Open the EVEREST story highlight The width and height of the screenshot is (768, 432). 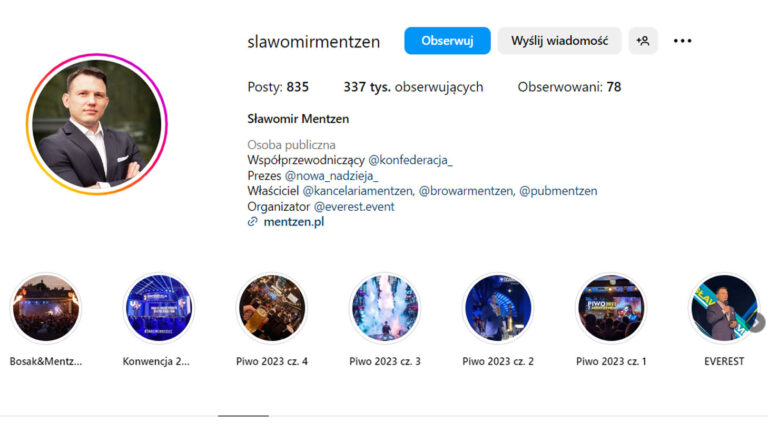pos(724,308)
